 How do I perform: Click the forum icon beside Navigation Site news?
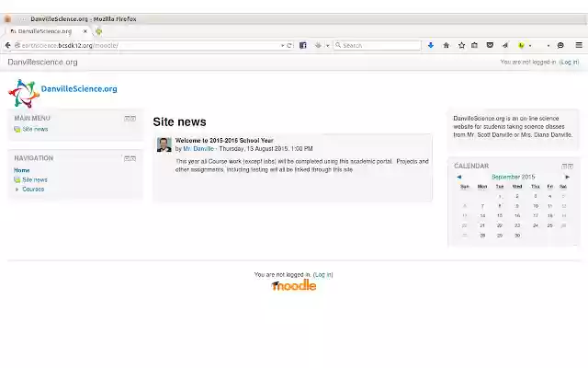17,180
